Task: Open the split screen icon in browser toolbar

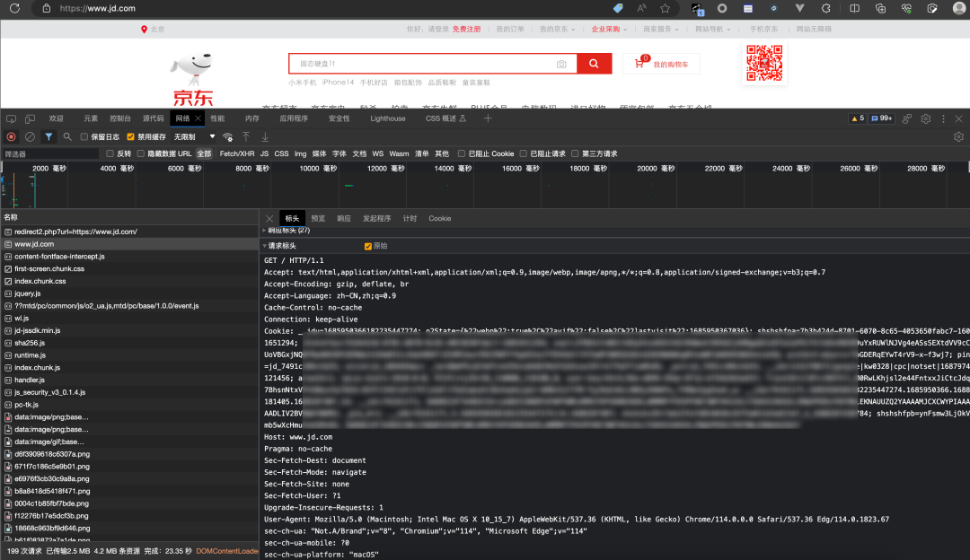Action: (854, 9)
